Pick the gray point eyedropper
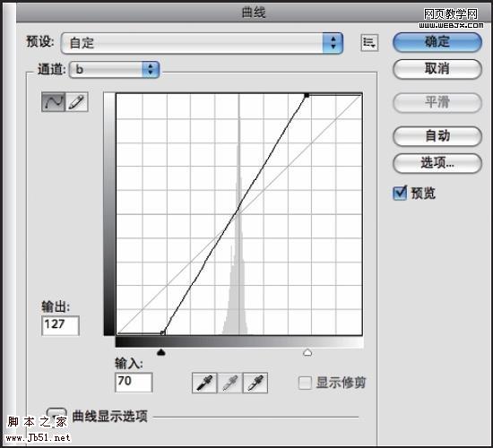Screen dimensions: 493x448 point(229,383)
